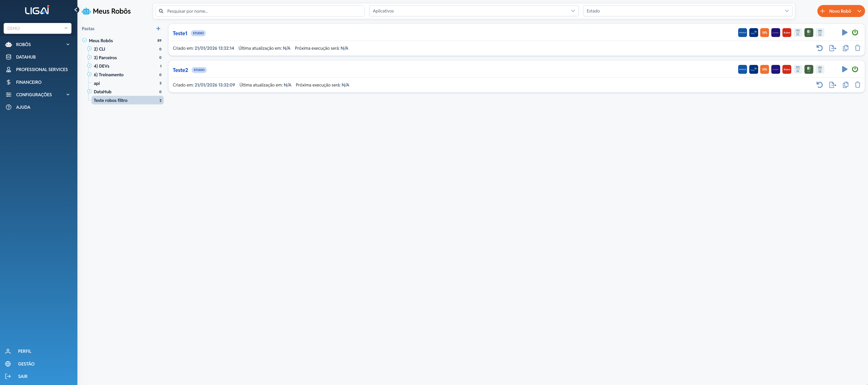The height and width of the screenshot is (385, 868).
Task: Duplicate Teste1 with the copy icon
Action: pyautogui.click(x=845, y=48)
